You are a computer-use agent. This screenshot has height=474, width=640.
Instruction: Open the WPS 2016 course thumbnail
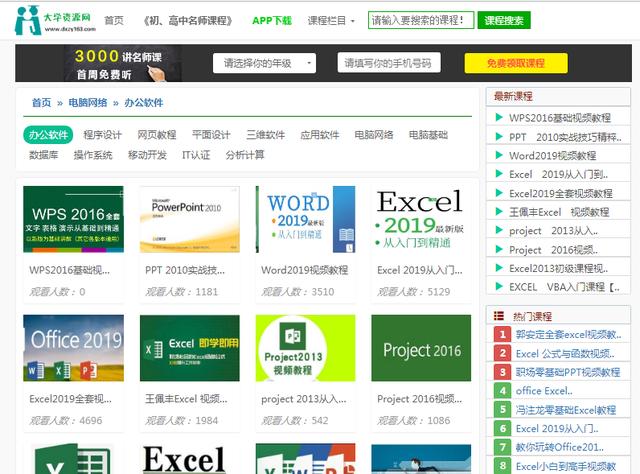[x=73, y=219]
